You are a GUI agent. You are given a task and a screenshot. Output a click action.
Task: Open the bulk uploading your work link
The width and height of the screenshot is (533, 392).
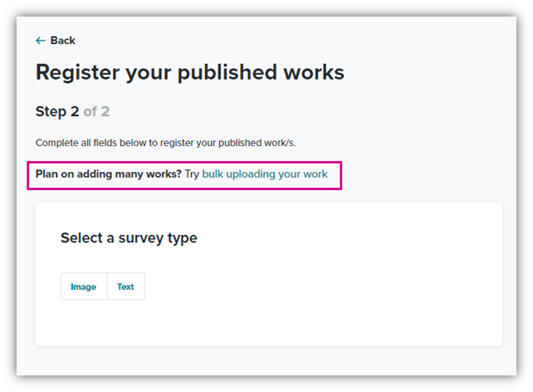[x=265, y=174]
